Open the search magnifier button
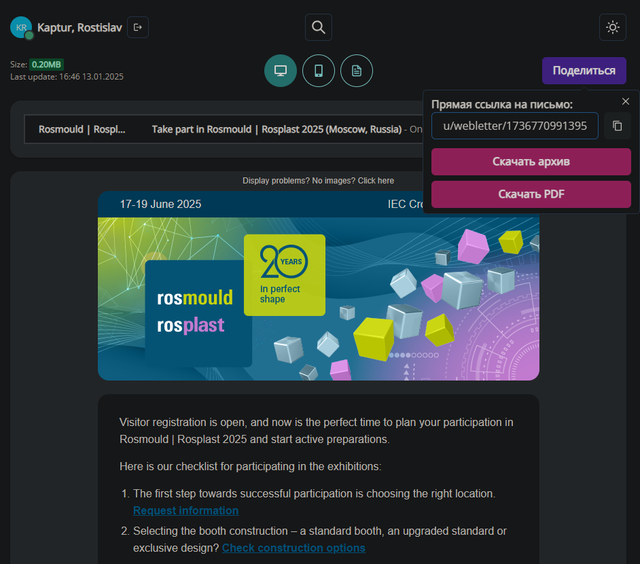The width and height of the screenshot is (640, 564). (x=318, y=27)
